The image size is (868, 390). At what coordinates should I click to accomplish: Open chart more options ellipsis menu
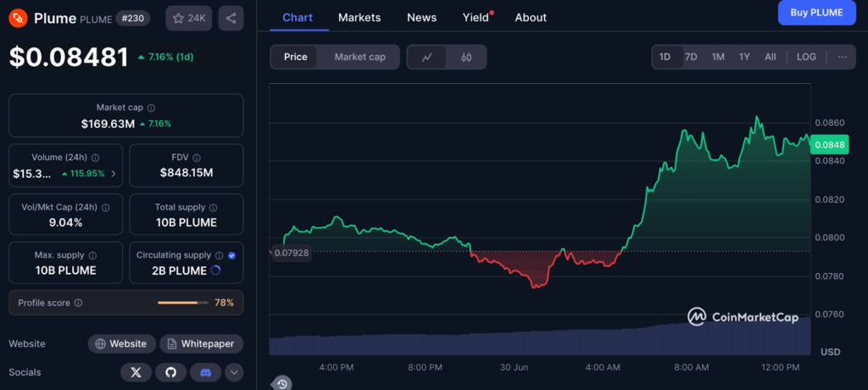click(842, 57)
